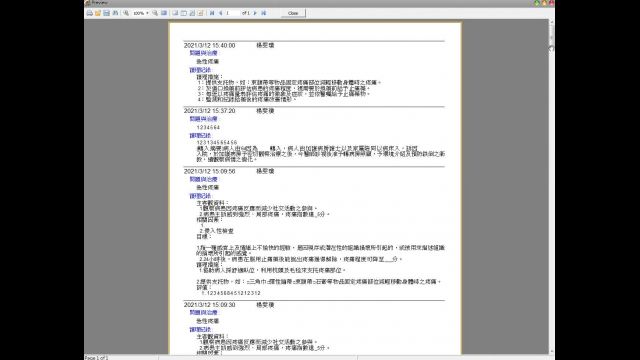Screen dimensions: 640x360
Task: Click the Close preview button
Action: 293,13
